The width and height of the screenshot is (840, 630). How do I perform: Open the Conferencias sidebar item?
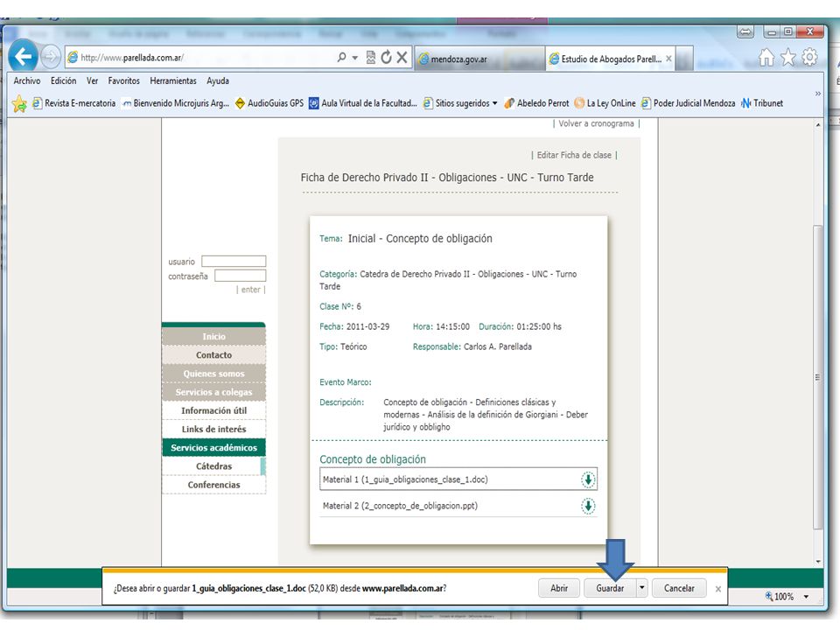click(213, 485)
